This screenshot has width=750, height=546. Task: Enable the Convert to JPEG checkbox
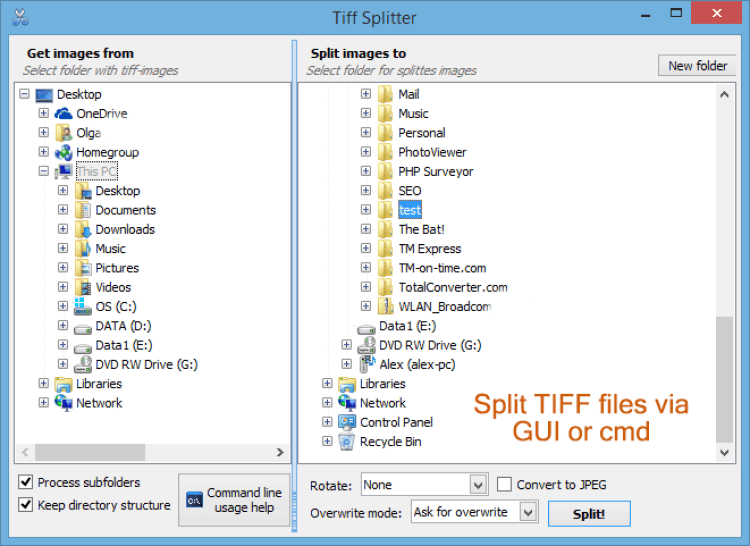[x=504, y=485]
